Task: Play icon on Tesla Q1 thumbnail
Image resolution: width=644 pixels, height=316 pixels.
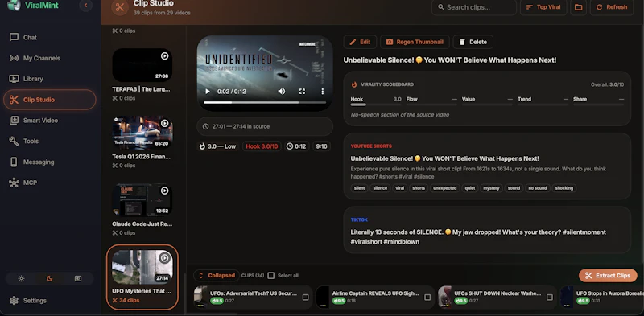Action: tap(165, 123)
